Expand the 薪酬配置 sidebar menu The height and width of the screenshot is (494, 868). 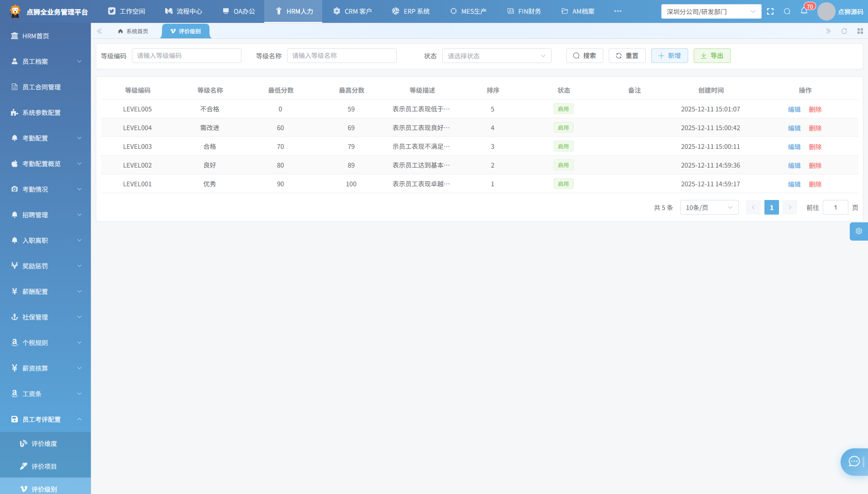coord(46,291)
